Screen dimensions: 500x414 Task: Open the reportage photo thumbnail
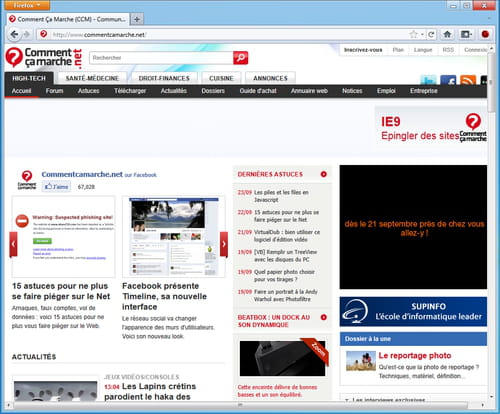point(361,361)
